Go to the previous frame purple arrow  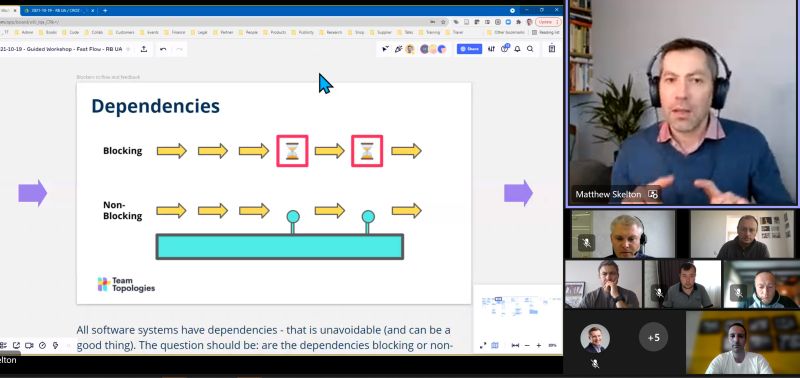(x=33, y=193)
